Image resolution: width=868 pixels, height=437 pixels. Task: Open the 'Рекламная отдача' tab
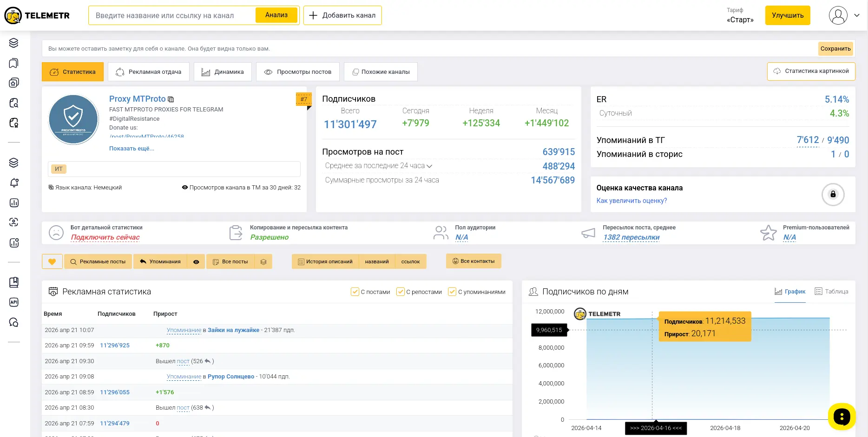pyautogui.click(x=149, y=72)
